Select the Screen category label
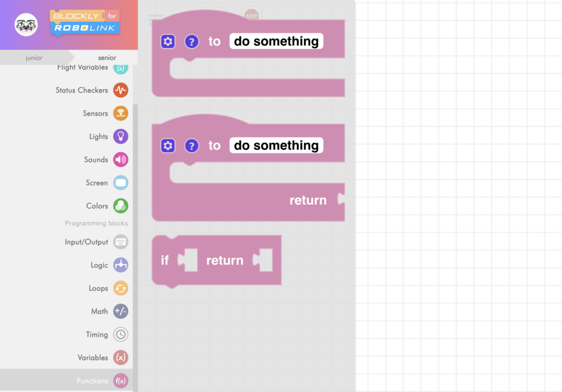The height and width of the screenshot is (392, 562). tap(97, 183)
